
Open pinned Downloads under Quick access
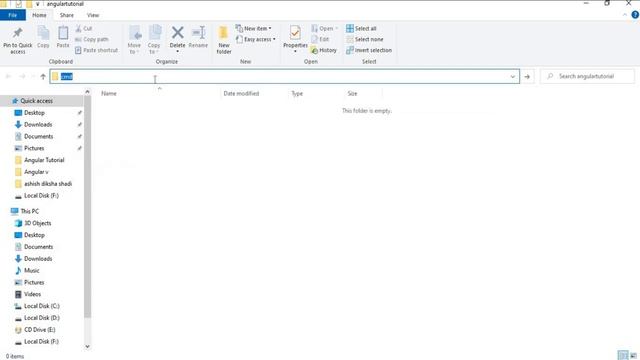pos(38,124)
